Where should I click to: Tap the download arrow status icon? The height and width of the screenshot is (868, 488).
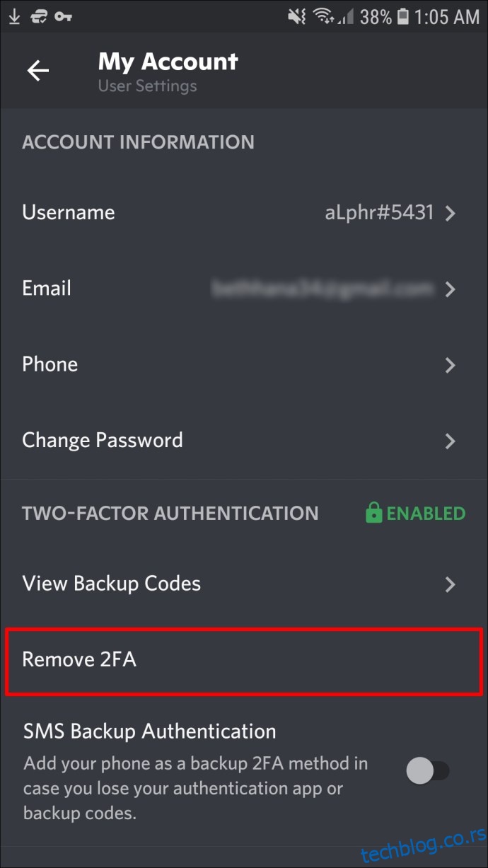point(13,16)
